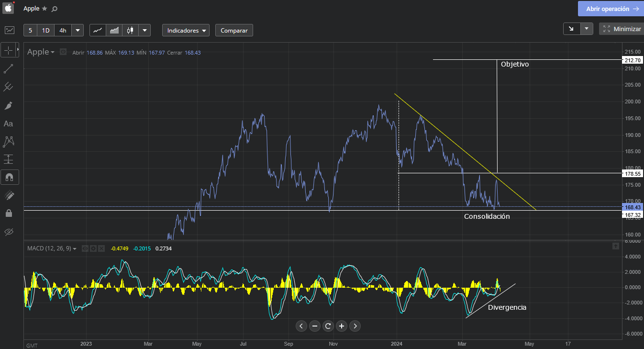Select the brush drawing tool
Screen dimensions: 644x349
click(8, 105)
